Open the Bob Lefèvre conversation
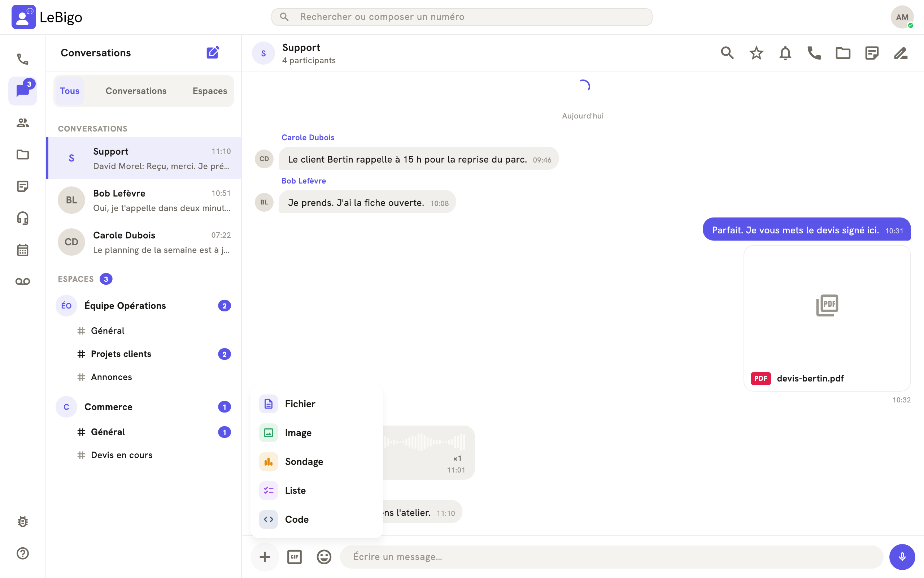 (x=144, y=200)
